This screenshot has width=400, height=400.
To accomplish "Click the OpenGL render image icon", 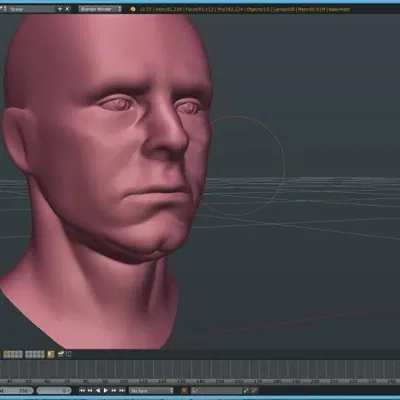I will tap(61, 354).
